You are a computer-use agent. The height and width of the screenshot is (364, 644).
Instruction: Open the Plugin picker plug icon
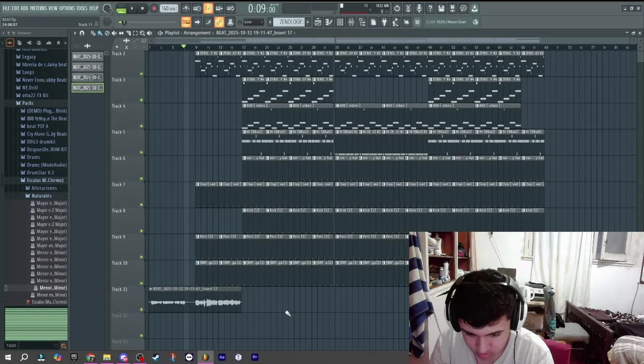pyautogui.click(x=384, y=22)
